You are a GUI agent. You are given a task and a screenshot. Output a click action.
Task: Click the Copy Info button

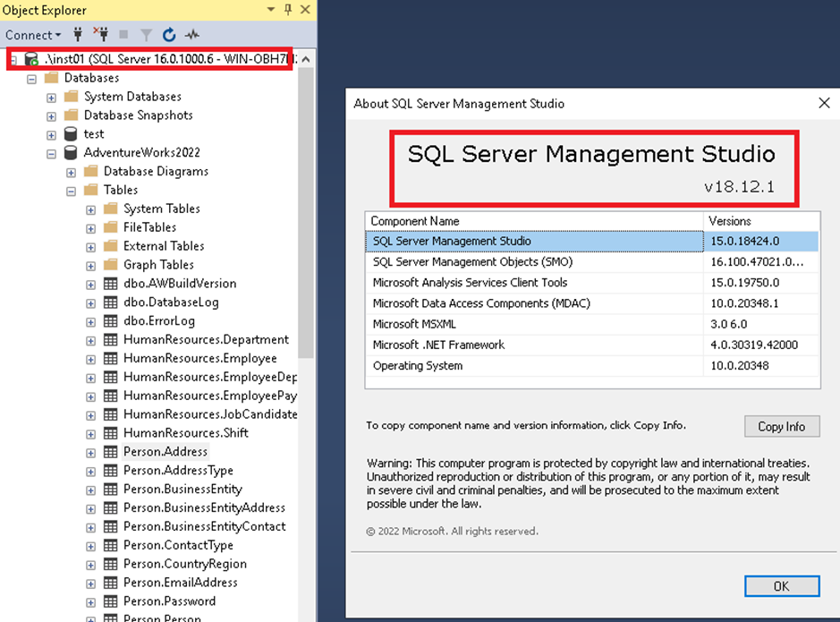(x=782, y=427)
